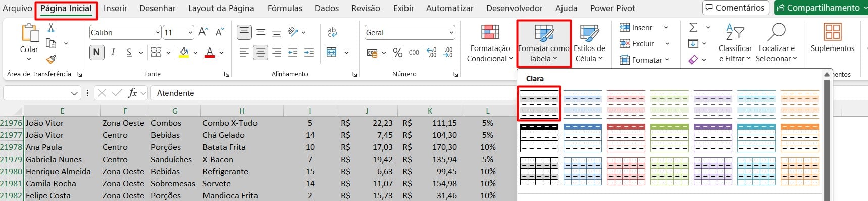This screenshot has height=201, width=868.
Task: Click the Formatar cells button
Action: coord(644,60)
